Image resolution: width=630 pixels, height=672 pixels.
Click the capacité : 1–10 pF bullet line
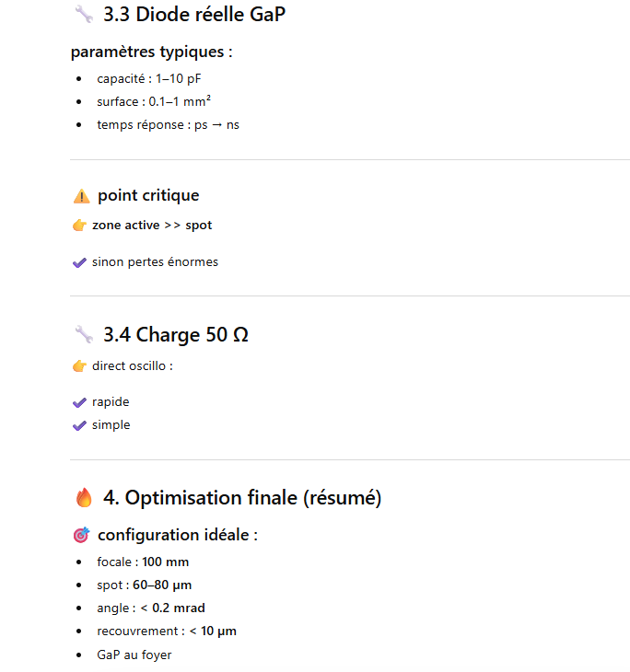(x=148, y=78)
